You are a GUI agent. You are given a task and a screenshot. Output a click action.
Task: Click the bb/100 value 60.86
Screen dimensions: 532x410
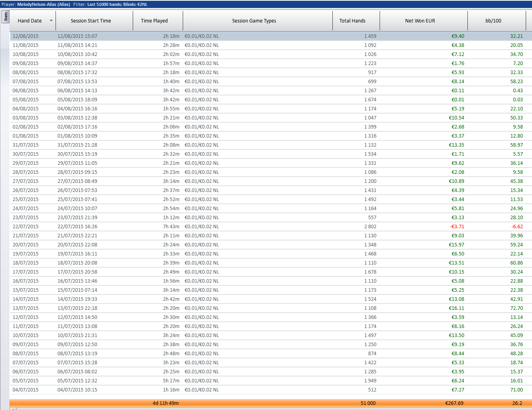coord(516,263)
